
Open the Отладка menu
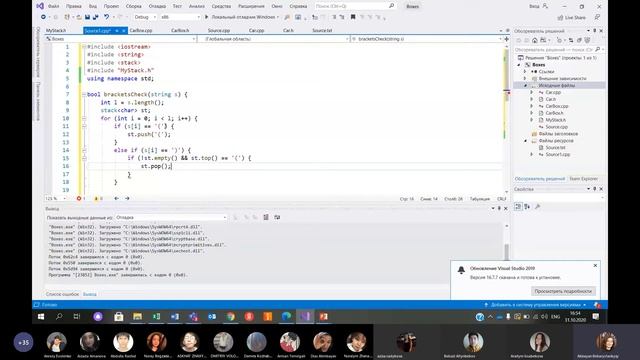[x=157, y=6]
